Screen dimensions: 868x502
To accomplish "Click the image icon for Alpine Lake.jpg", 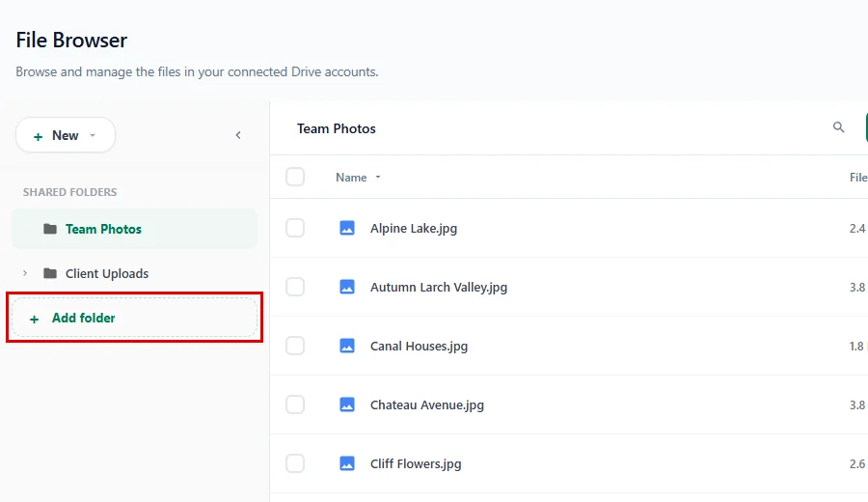I will (347, 228).
